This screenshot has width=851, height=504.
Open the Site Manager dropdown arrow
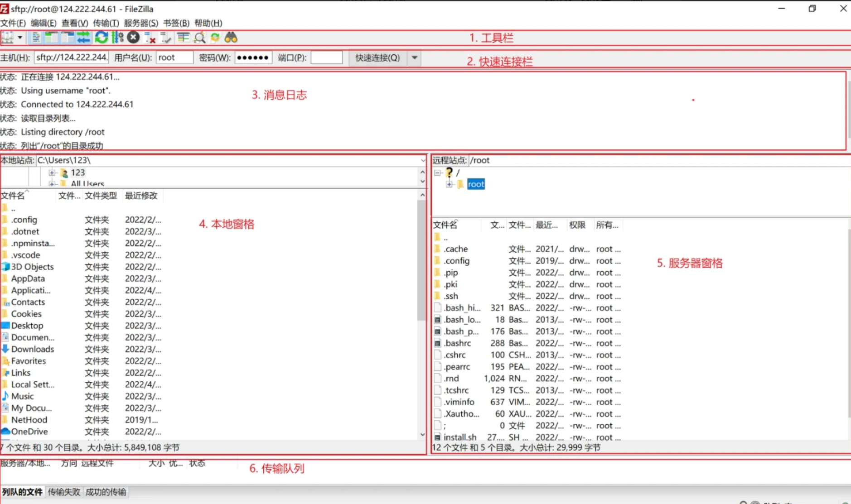[20, 38]
